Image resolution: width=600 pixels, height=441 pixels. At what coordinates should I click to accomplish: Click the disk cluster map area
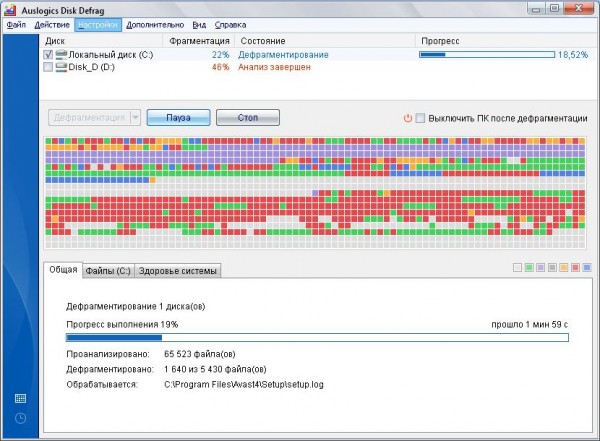pos(315,193)
